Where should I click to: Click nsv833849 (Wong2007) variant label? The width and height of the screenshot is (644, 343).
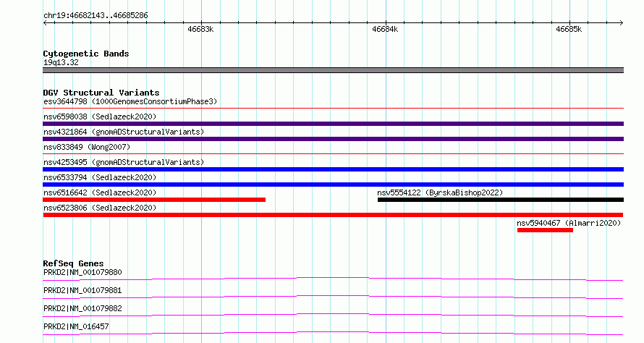point(87,147)
